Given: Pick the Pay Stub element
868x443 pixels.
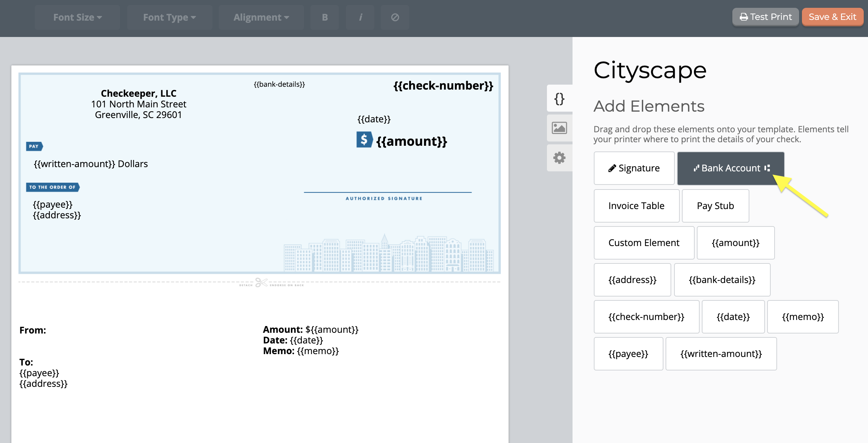Looking at the screenshot, I should (x=715, y=206).
